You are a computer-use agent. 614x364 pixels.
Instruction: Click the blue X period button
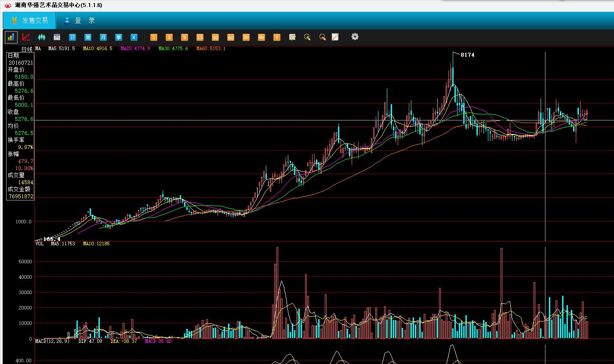(134, 37)
